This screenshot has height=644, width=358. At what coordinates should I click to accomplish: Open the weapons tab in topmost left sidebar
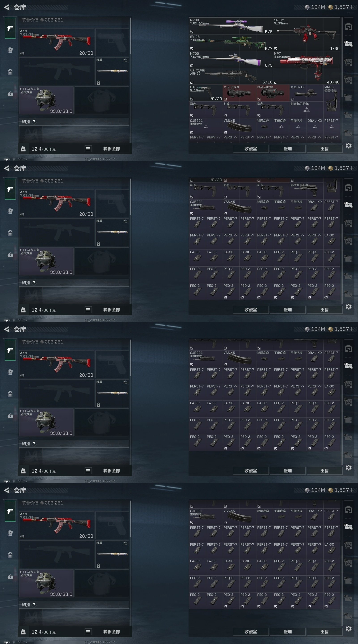10,28
